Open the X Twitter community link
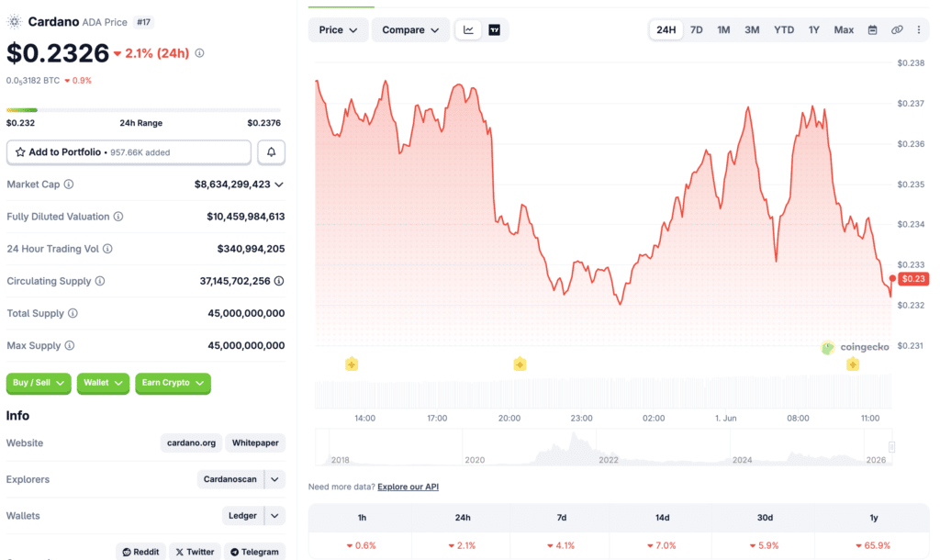The width and height of the screenshot is (940, 560). 195,552
